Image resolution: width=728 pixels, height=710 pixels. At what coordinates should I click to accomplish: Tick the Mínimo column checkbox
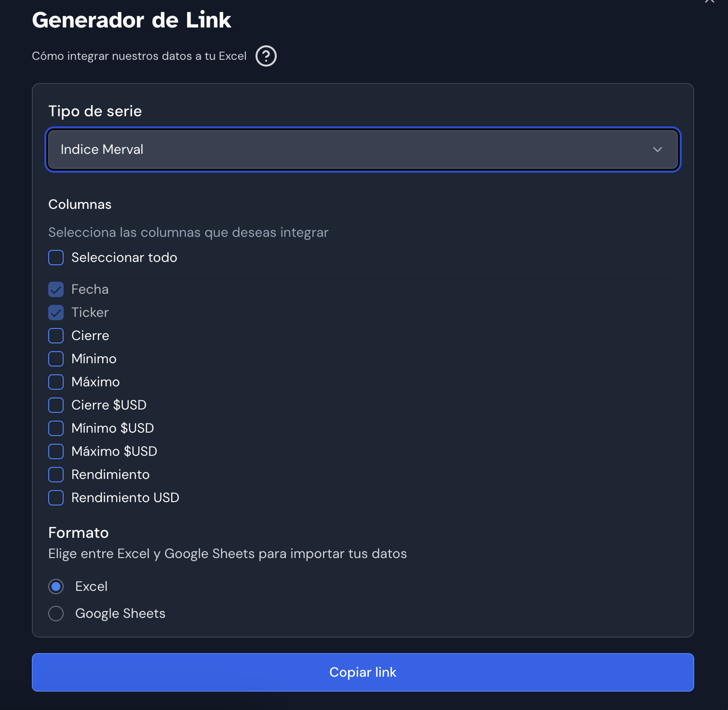[56, 359]
